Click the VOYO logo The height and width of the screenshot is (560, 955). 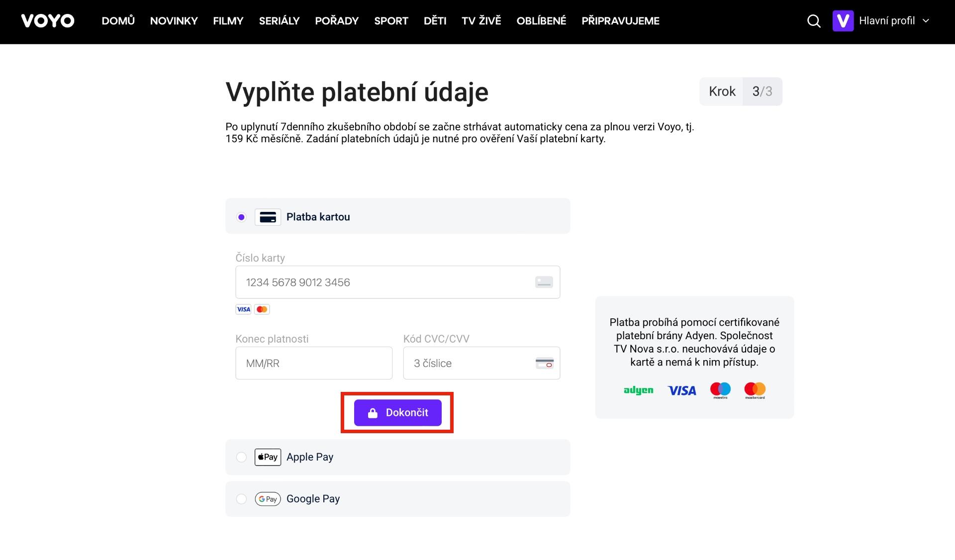point(48,21)
